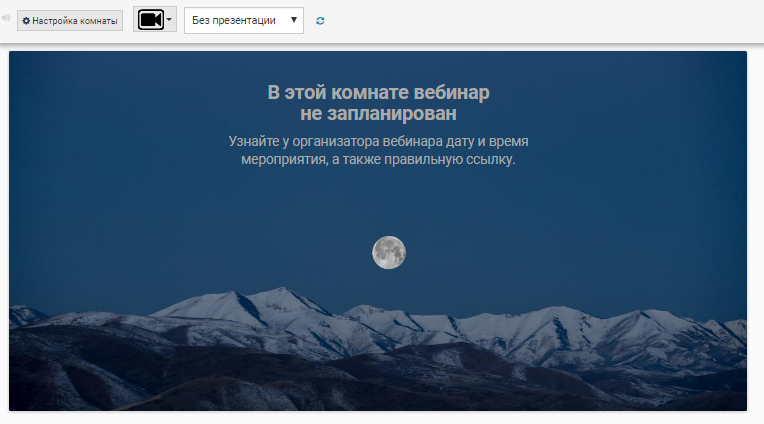
Task: Click the full moon in the image
Action: pyautogui.click(x=389, y=252)
